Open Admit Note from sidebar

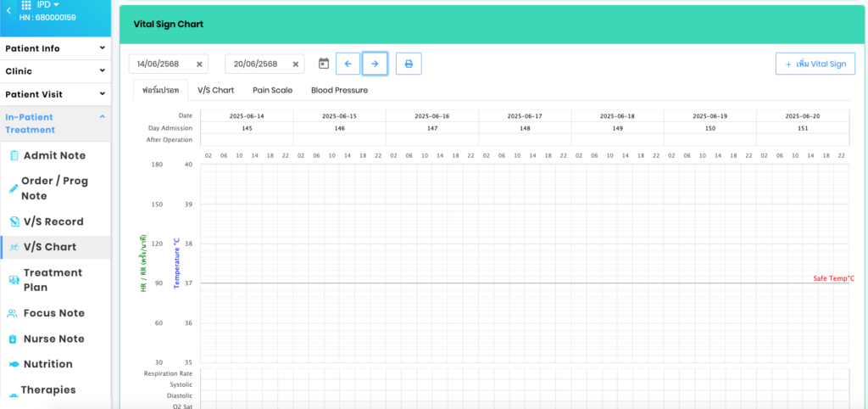(x=54, y=155)
